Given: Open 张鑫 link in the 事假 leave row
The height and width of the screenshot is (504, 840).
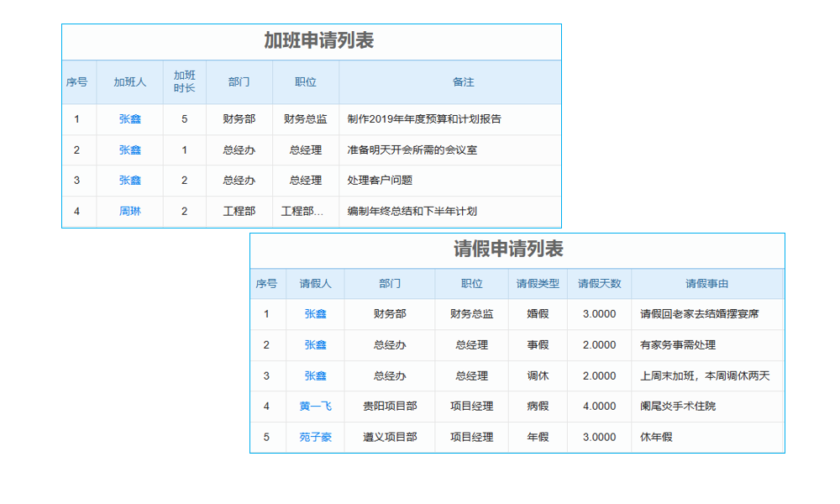Looking at the screenshot, I should pyautogui.click(x=316, y=344).
